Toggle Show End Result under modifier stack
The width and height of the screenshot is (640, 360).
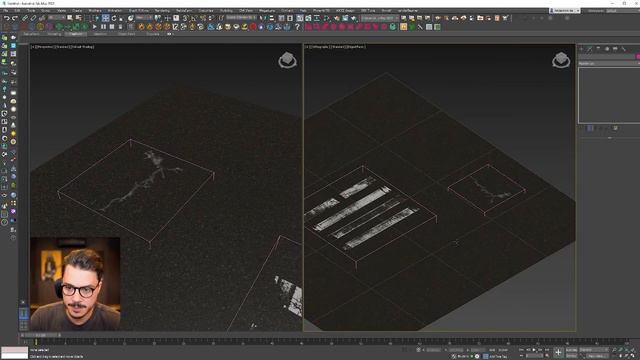tap(591, 128)
